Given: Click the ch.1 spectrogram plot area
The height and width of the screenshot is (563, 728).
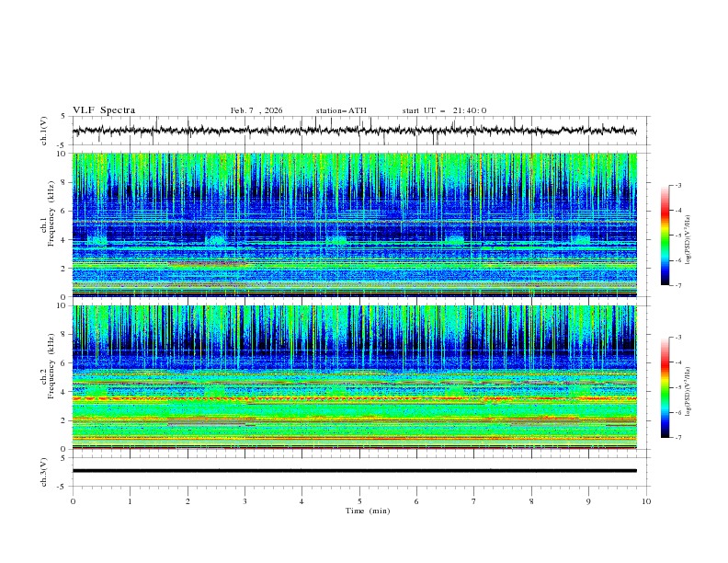Looking at the screenshot, I should point(354,224).
